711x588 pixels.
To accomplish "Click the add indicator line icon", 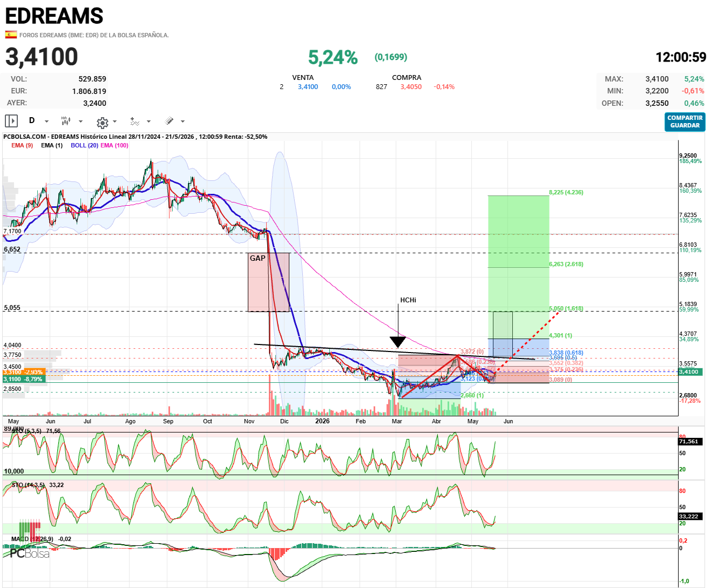I will pyautogui.click(x=134, y=121).
